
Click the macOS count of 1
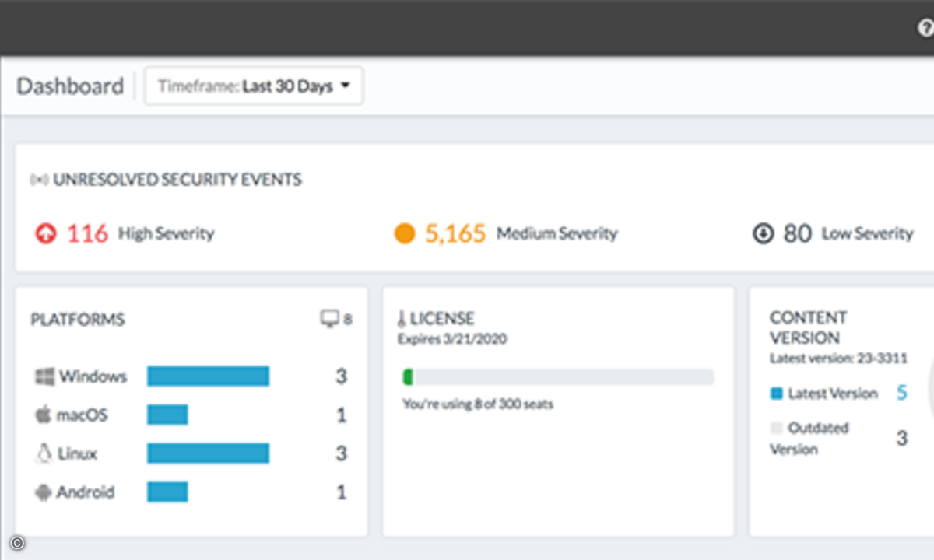click(341, 415)
